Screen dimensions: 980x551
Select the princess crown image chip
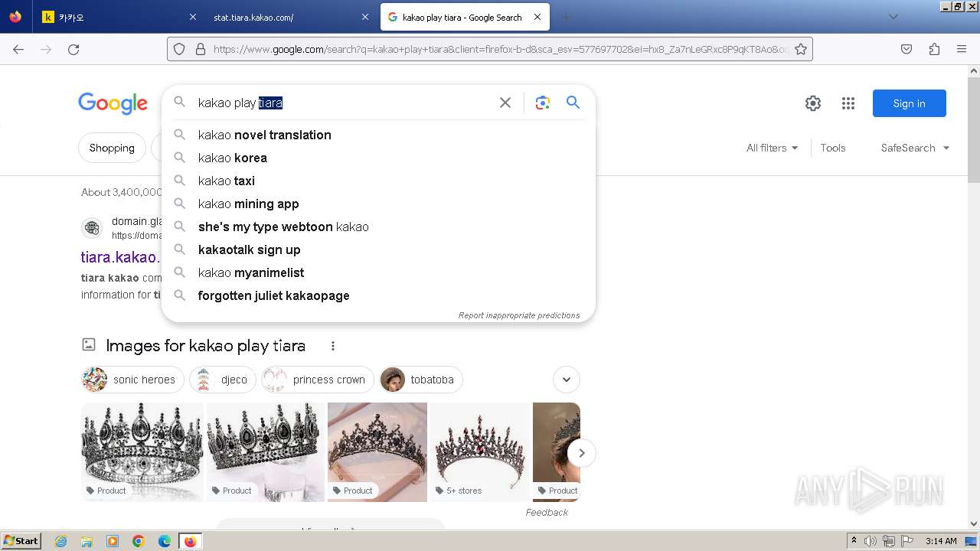click(318, 380)
